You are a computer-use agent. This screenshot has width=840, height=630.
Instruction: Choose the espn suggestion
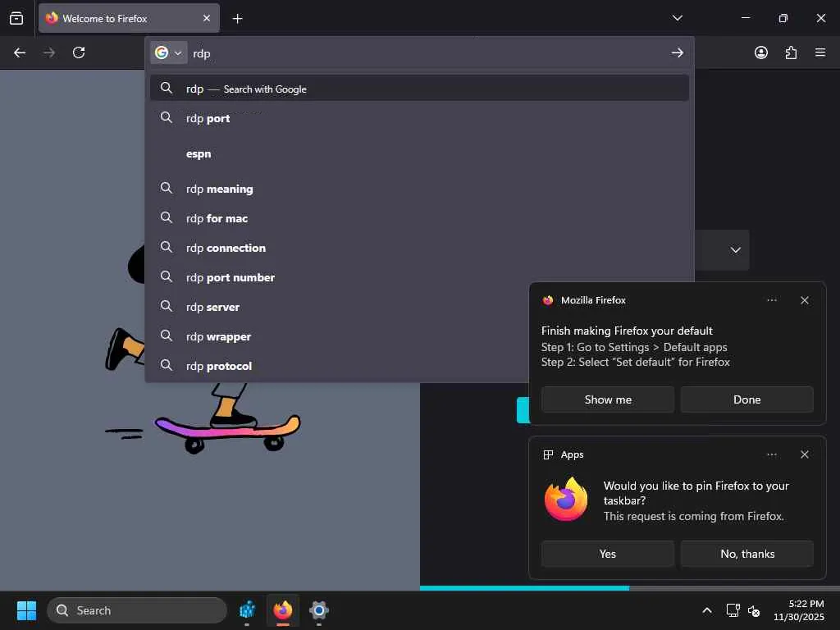(x=419, y=153)
